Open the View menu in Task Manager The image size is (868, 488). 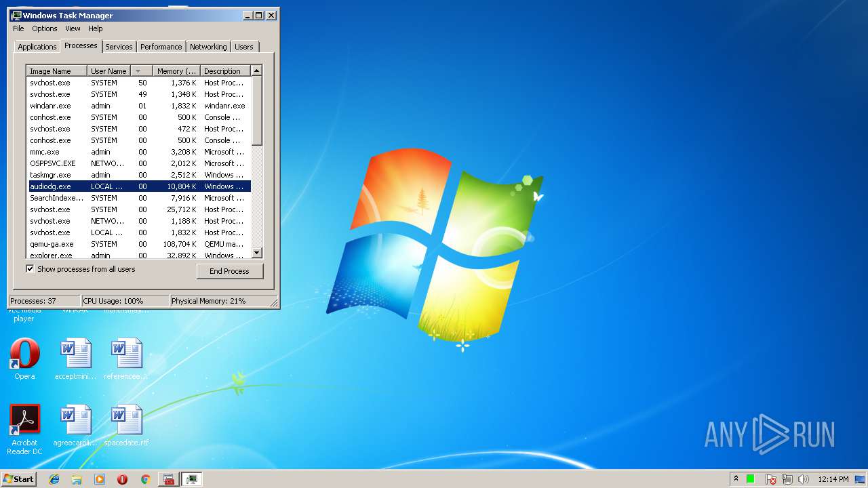pyautogui.click(x=73, y=28)
